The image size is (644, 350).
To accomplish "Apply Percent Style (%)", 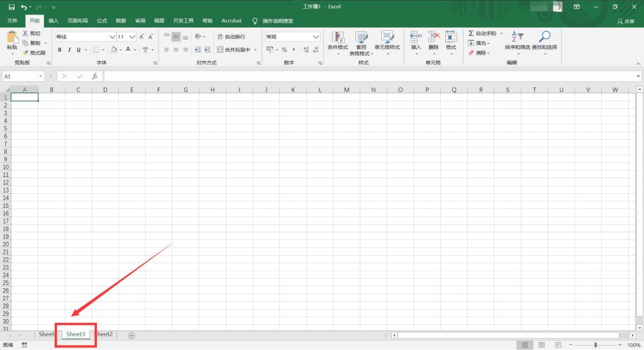I will (x=284, y=50).
